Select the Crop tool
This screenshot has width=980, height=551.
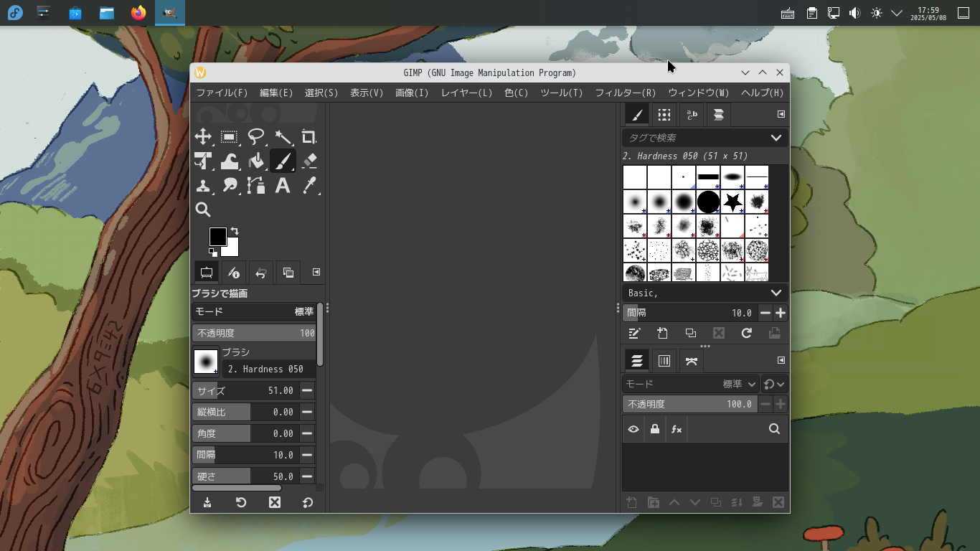308,137
